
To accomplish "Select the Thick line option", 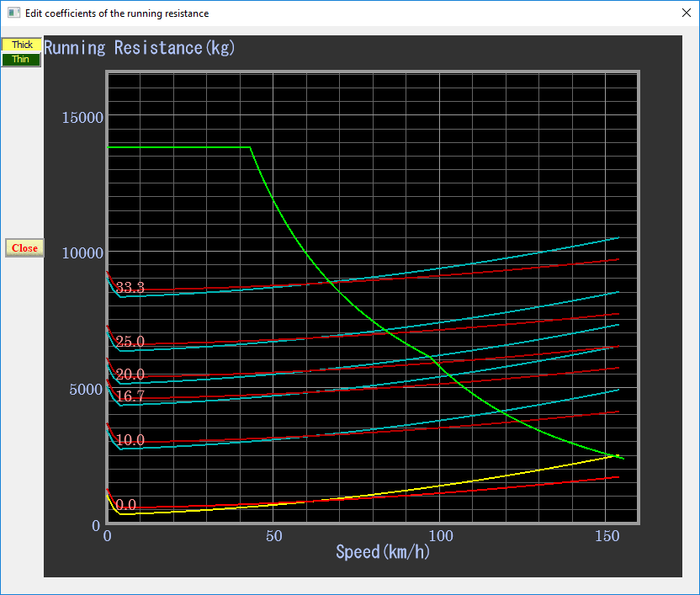I will tap(21, 45).
